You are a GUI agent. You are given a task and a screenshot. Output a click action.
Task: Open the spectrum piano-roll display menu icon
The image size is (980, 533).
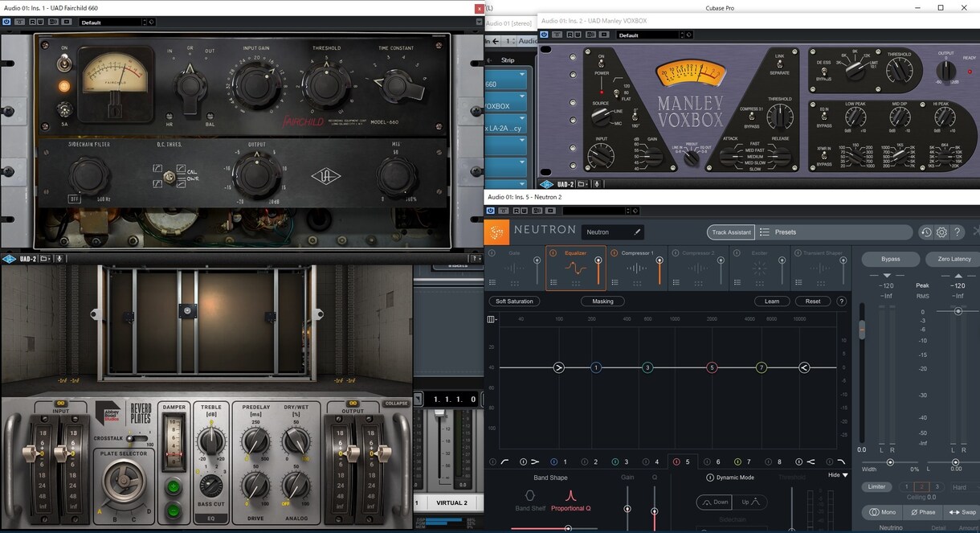coord(491,320)
